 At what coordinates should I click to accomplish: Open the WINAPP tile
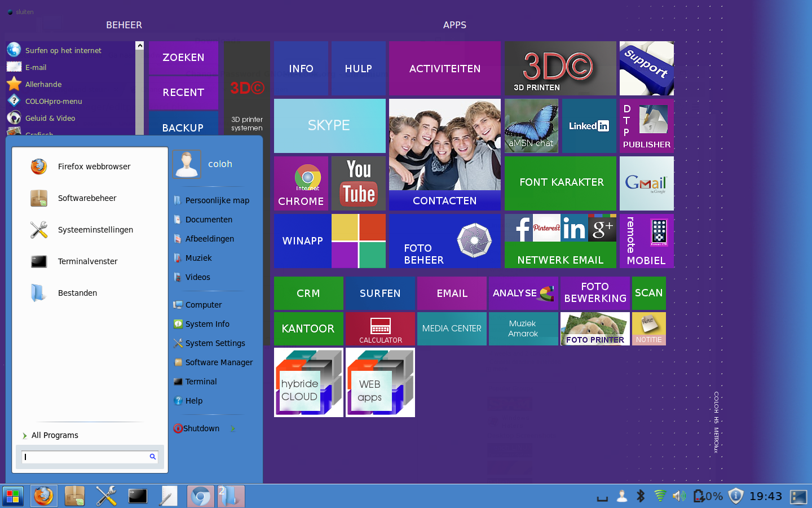330,241
